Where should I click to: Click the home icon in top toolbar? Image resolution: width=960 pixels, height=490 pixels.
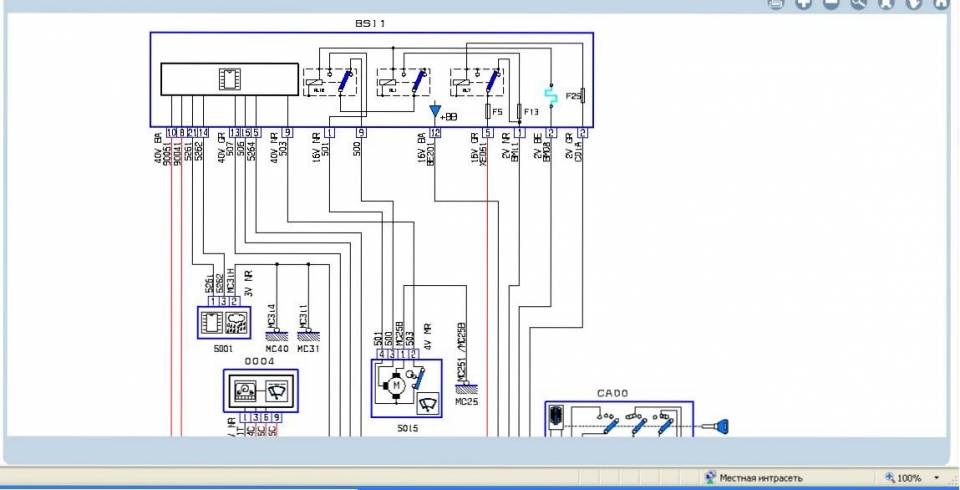[940, 4]
